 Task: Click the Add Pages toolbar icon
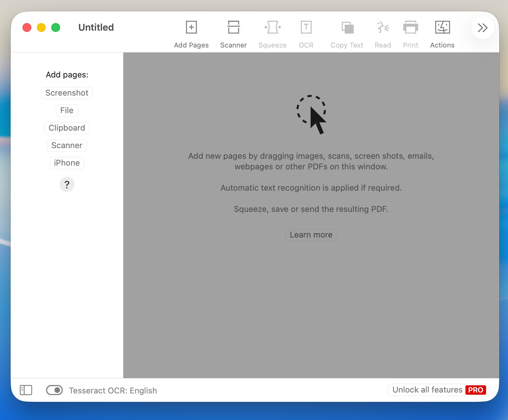tap(191, 27)
